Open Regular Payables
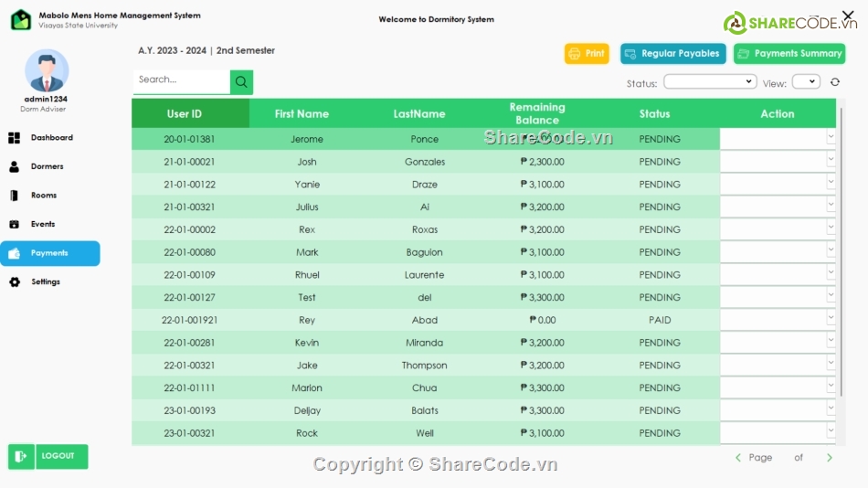Viewport: 868px width, 488px height. click(672, 54)
